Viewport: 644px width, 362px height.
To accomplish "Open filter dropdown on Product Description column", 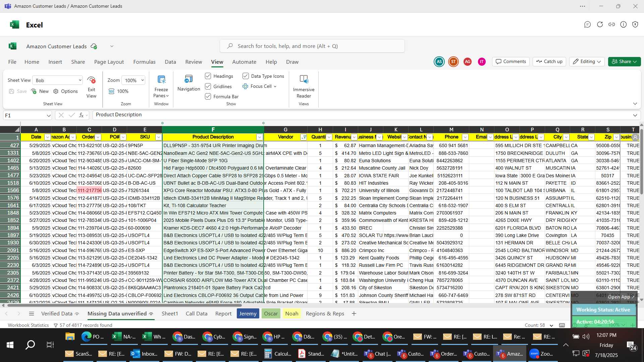I will 259,137.
